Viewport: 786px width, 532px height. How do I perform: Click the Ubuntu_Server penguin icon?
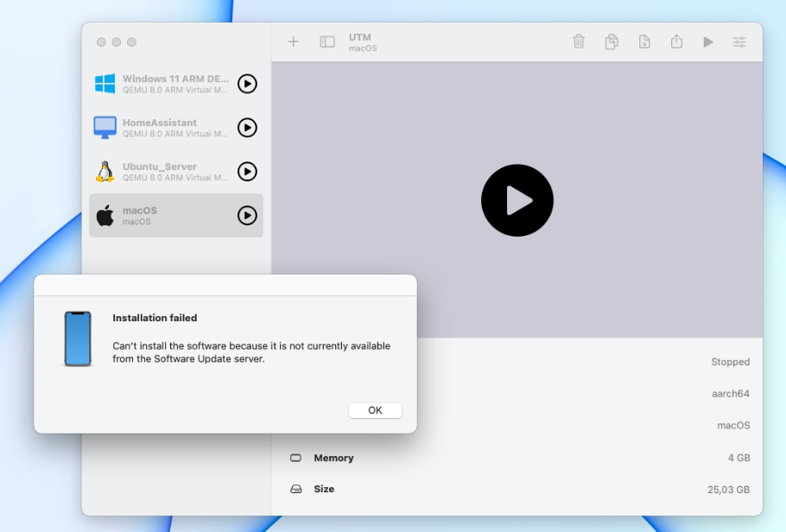pos(105,172)
